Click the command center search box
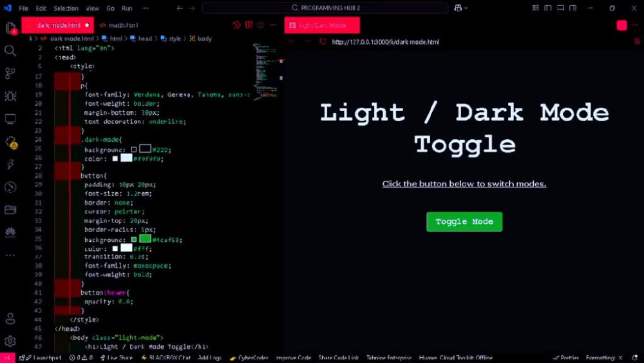This screenshot has height=363, width=644. [x=325, y=8]
